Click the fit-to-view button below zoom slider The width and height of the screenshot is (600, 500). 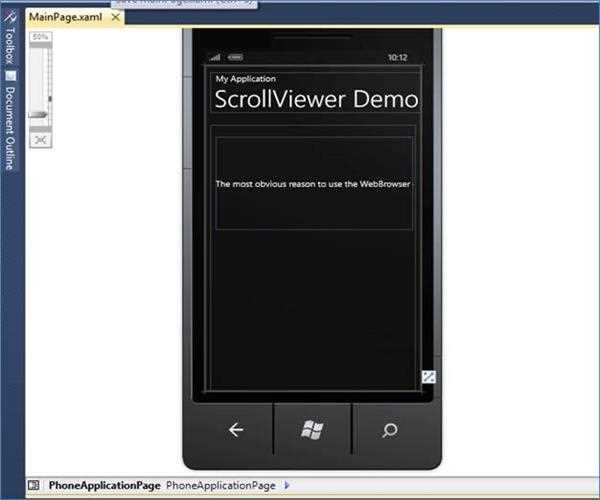40,140
